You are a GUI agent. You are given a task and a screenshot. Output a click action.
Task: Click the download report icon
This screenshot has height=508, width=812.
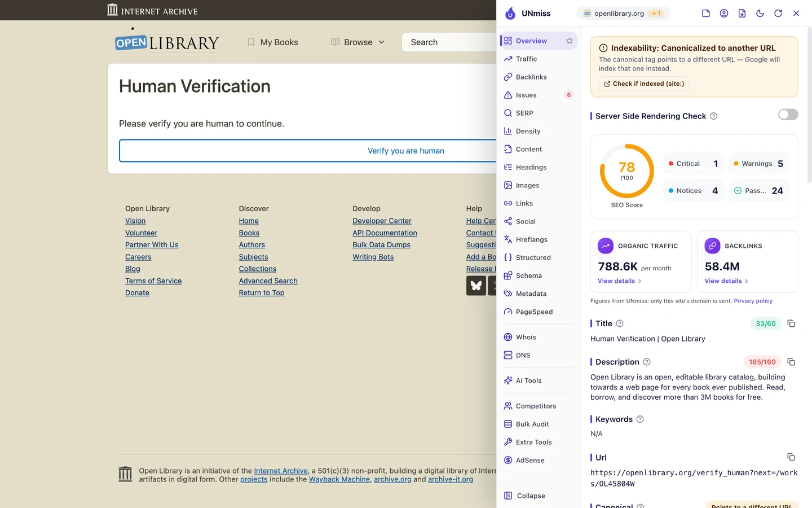742,14
